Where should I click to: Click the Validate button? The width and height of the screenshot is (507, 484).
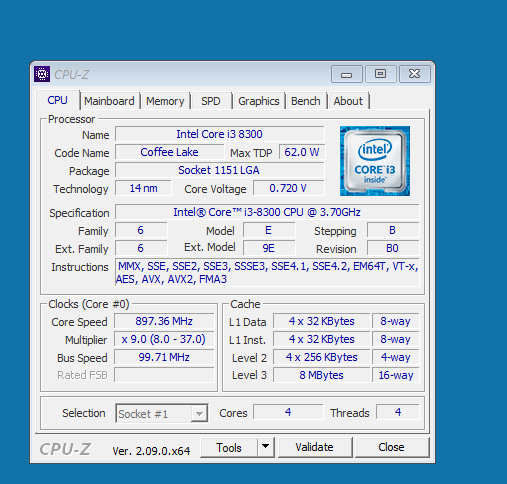(x=315, y=447)
